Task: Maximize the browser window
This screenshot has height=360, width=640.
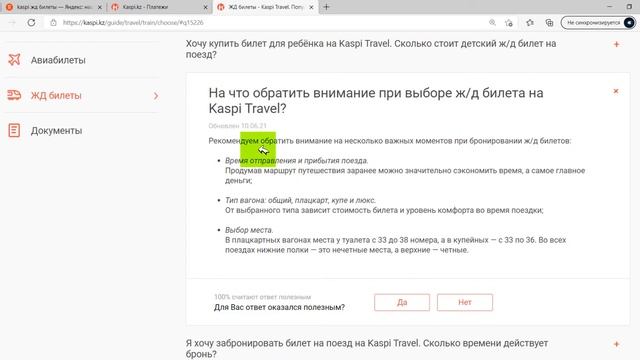Action: point(629,7)
